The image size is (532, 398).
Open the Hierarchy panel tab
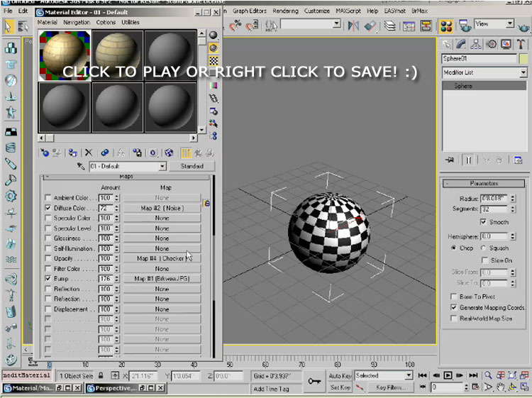point(475,45)
